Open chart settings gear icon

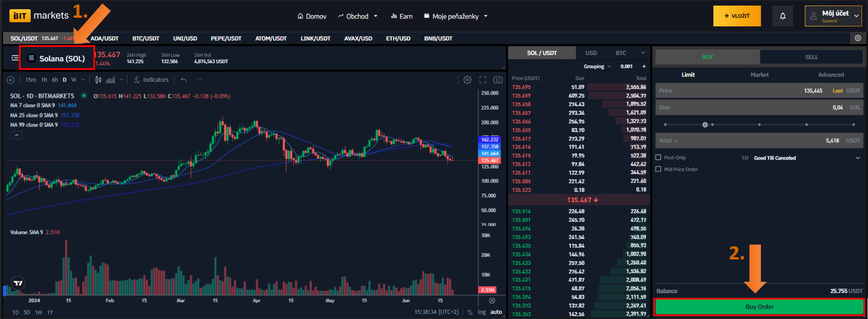coord(467,80)
